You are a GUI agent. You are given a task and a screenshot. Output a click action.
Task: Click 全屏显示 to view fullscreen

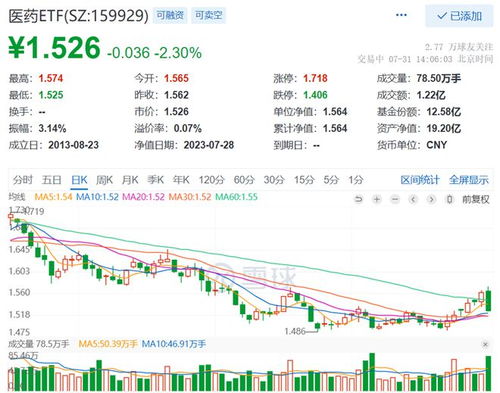(469, 180)
